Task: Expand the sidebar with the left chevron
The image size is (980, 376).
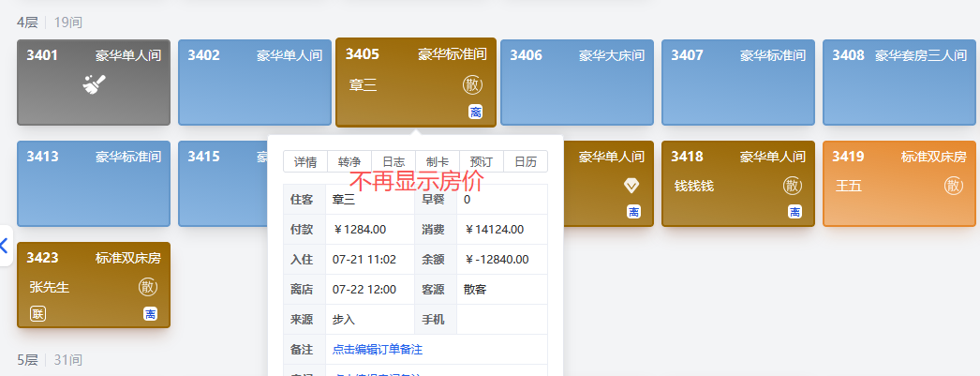Action: tap(5, 246)
